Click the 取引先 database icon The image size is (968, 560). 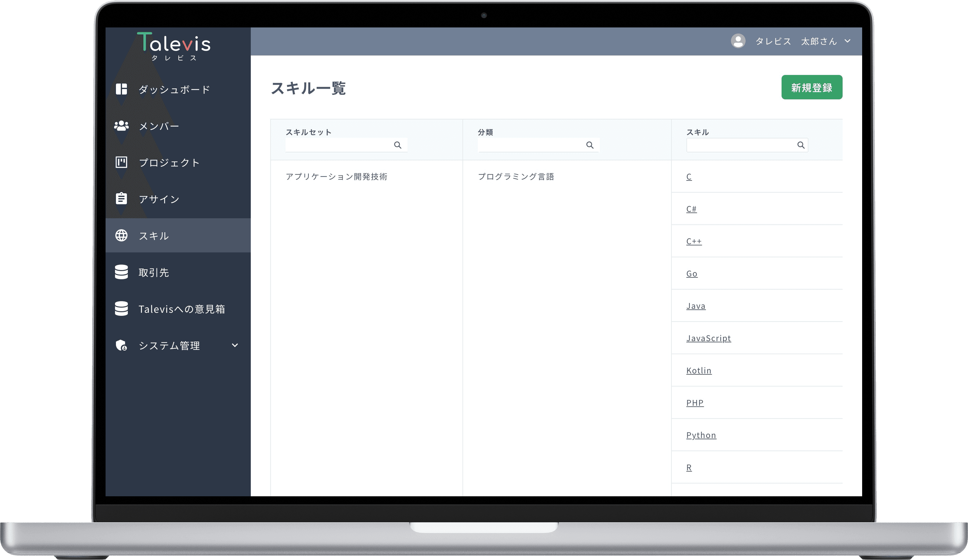point(121,272)
